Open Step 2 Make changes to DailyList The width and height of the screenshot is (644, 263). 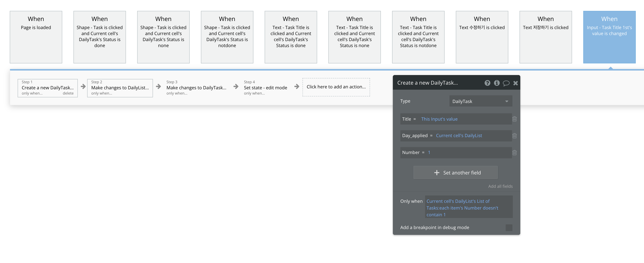pos(120,88)
